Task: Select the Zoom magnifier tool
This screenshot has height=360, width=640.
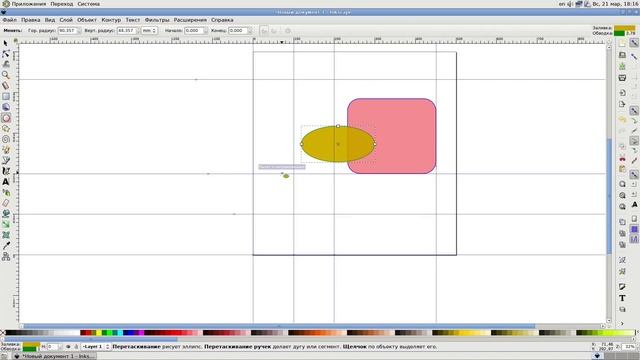Action: [x=6, y=75]
